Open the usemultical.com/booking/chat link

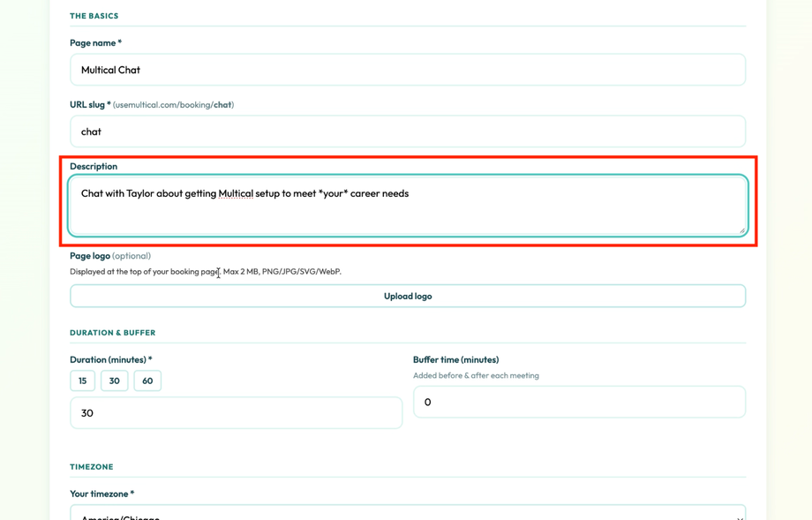(x=174, y=104)
